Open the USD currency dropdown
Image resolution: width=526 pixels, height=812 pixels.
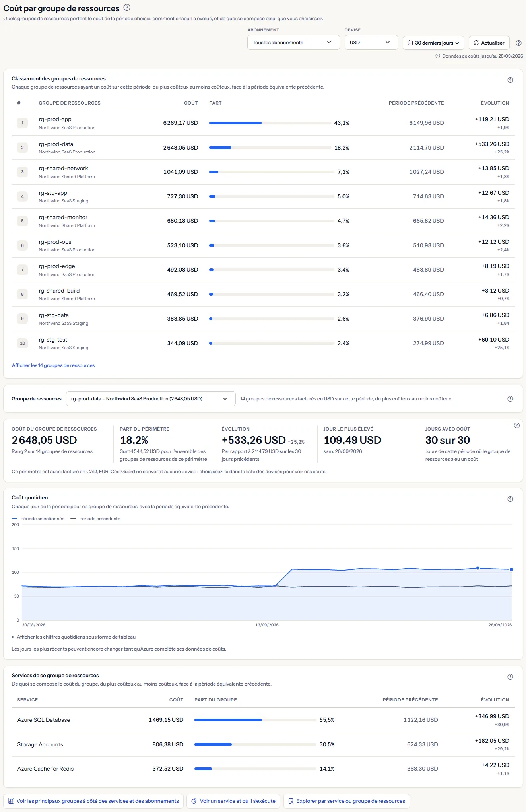[371, 43]
